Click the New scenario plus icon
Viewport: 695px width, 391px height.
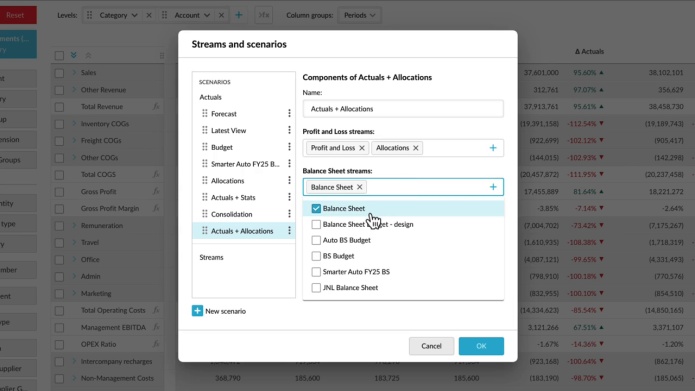(197, 311)
